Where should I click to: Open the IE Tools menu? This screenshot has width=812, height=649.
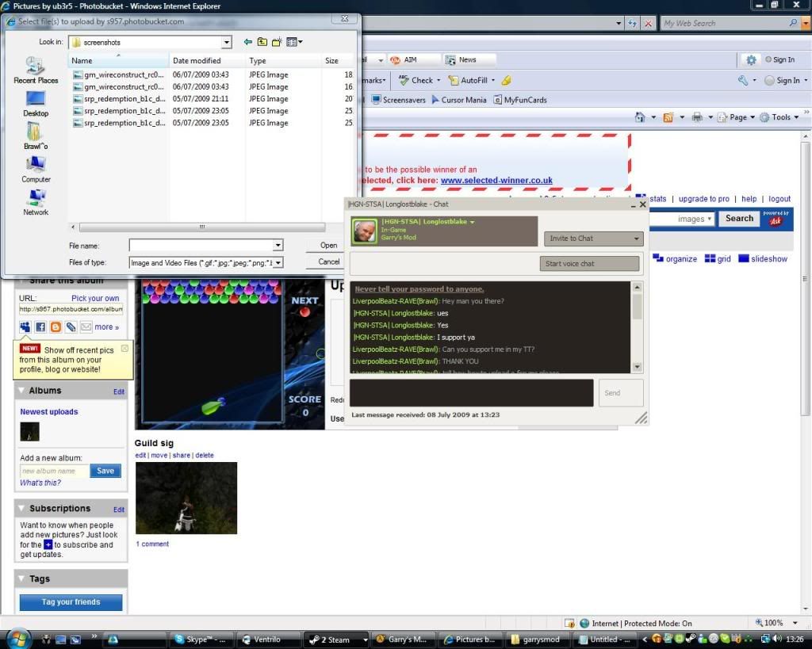pos(779,117)
